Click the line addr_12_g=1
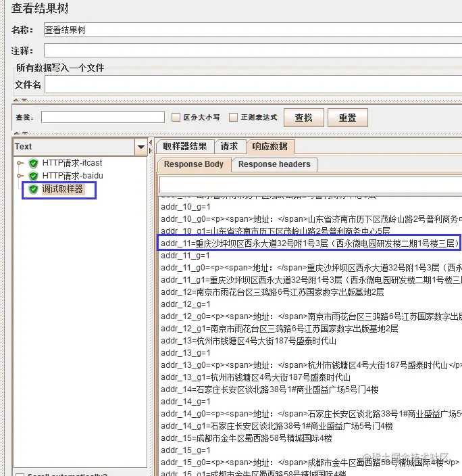The height and width of the screenshot is (476, 462). [185, 304]
